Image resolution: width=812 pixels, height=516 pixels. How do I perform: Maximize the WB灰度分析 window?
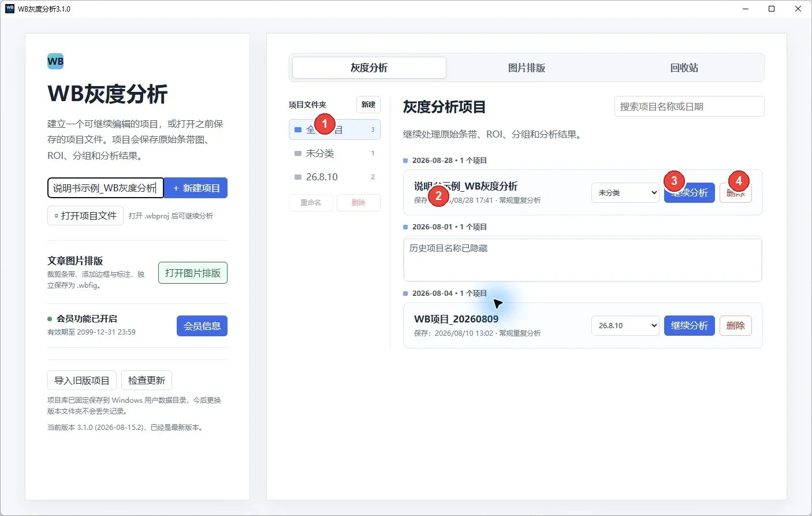click(x=772, y=9)
